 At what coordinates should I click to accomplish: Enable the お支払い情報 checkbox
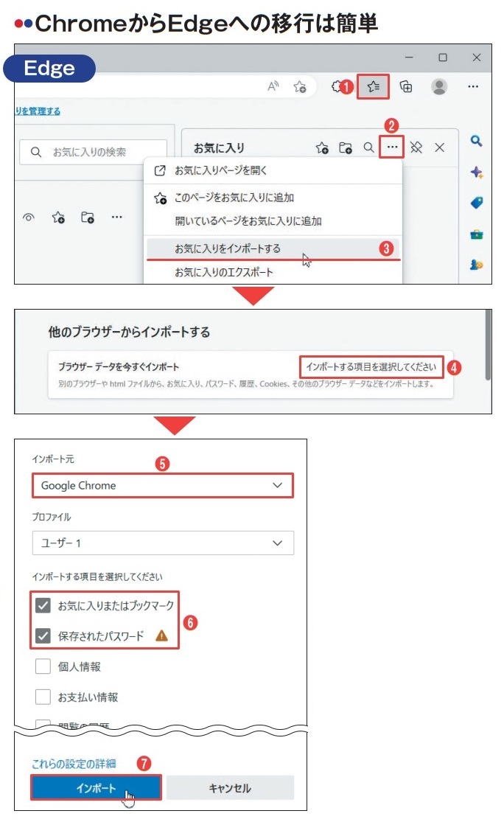coord(43,697)
